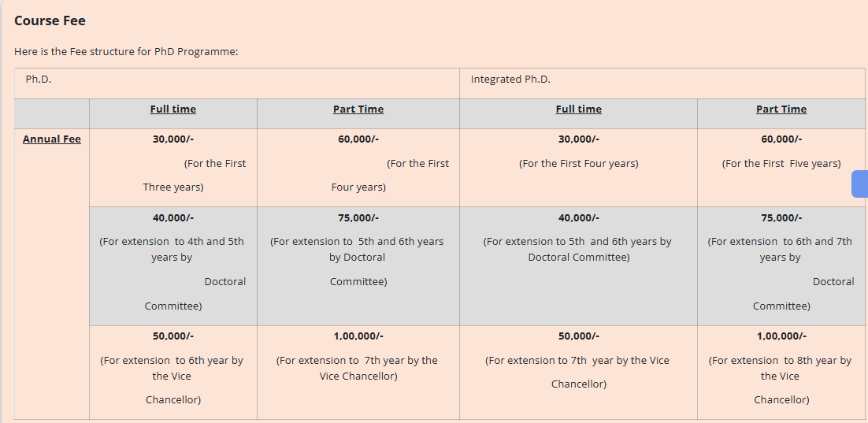This screenshot has width=868, height=423.
Task: Click the Ph.D. section header cell
Action: (x=237, y=83)
